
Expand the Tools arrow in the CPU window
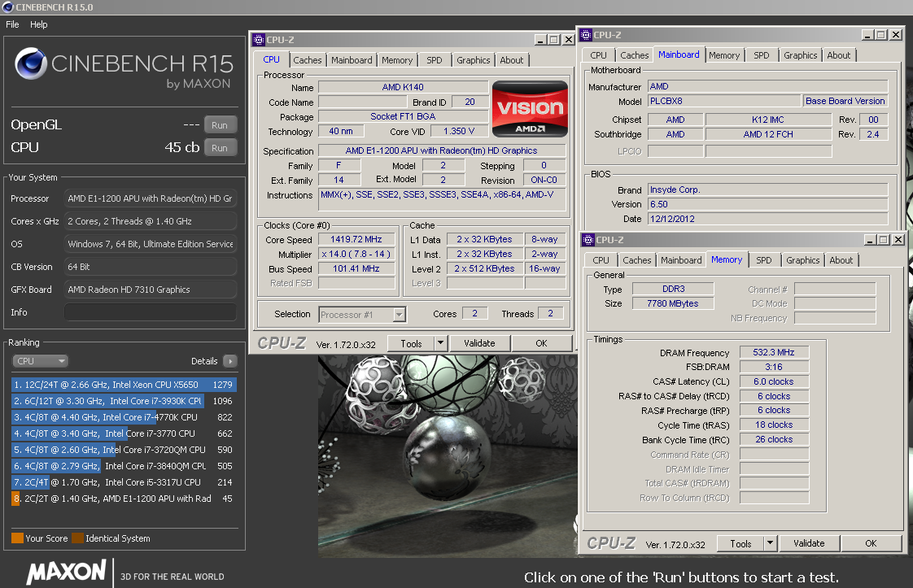click(441, 343)
